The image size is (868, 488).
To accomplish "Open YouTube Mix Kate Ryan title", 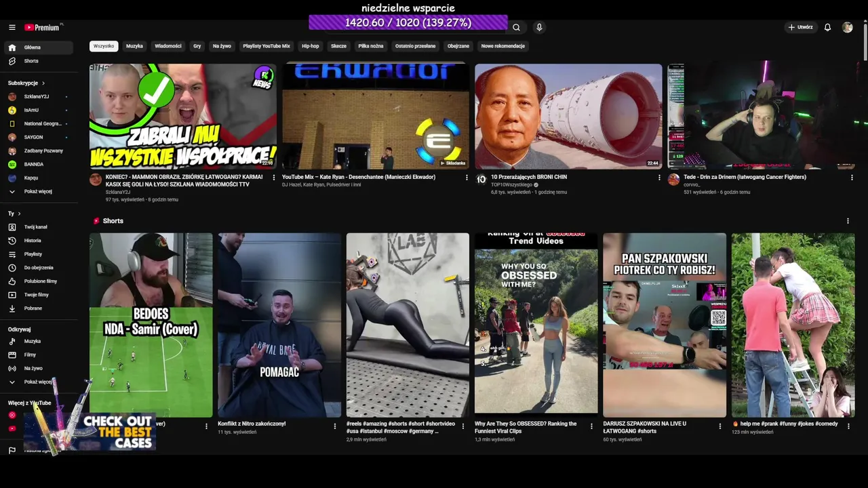I will coord(359,177).
